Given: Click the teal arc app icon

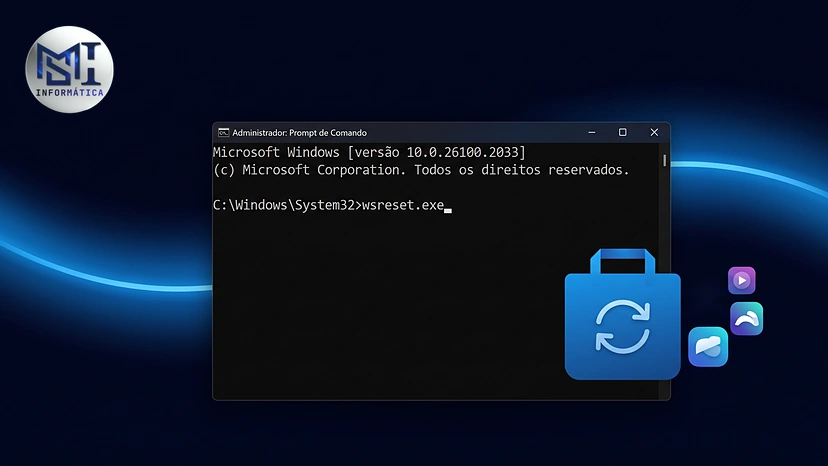Looking at the screenshot, I should (x=746, y=319).
